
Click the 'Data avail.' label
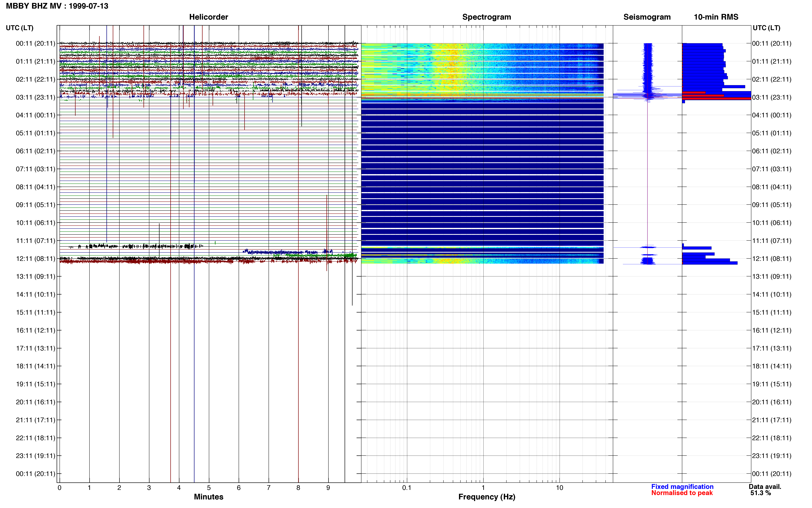coord(765,487)
